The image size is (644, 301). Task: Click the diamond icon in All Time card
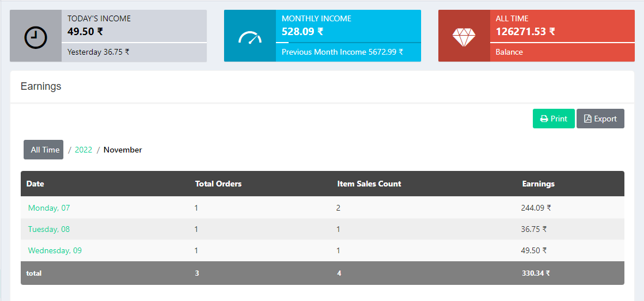pyautogui.click(x=464, y=37)
